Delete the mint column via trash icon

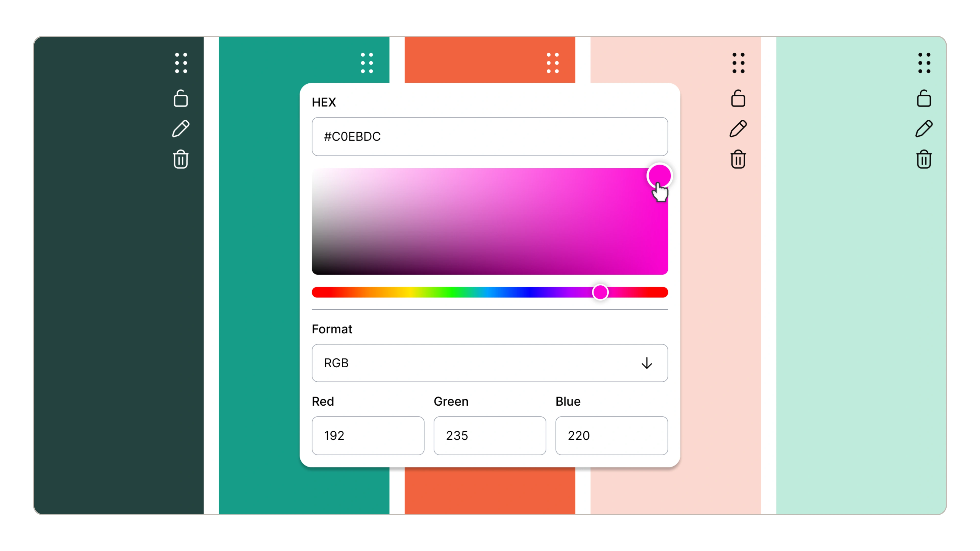[924, 159]
